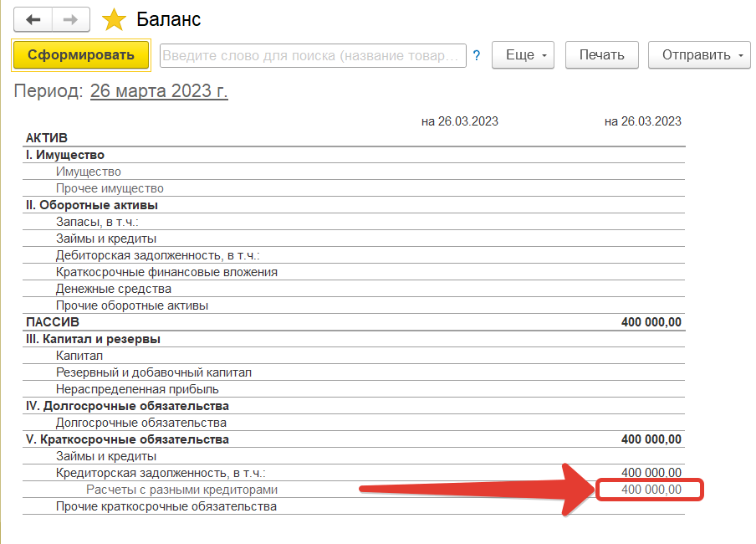Viewport: 756px width, 544px height.
Task: Click the highlighted Расчеты с разными кредиторами amount
Action: 651,490
